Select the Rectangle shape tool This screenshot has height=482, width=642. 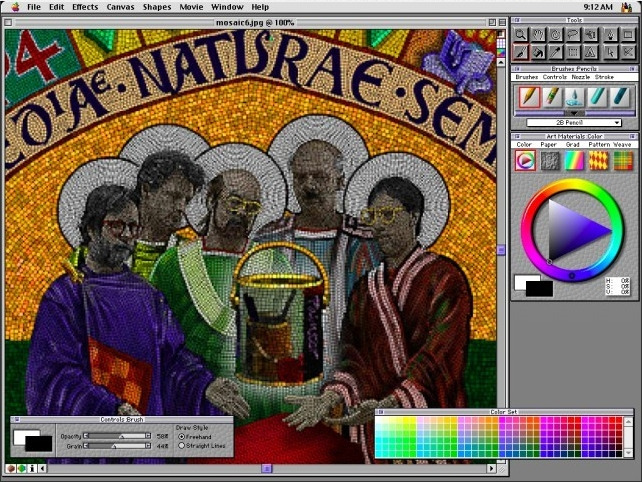click(628, 35)
